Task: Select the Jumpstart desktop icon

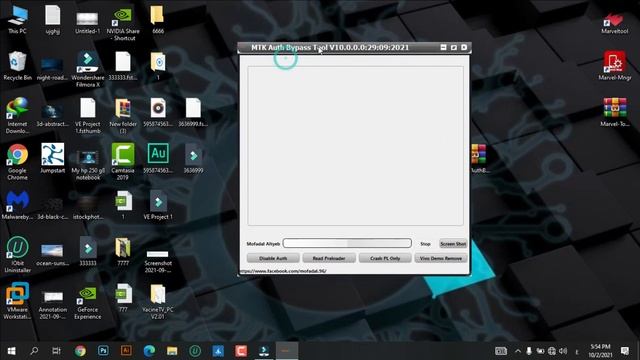Action: (x=53, y=158)
